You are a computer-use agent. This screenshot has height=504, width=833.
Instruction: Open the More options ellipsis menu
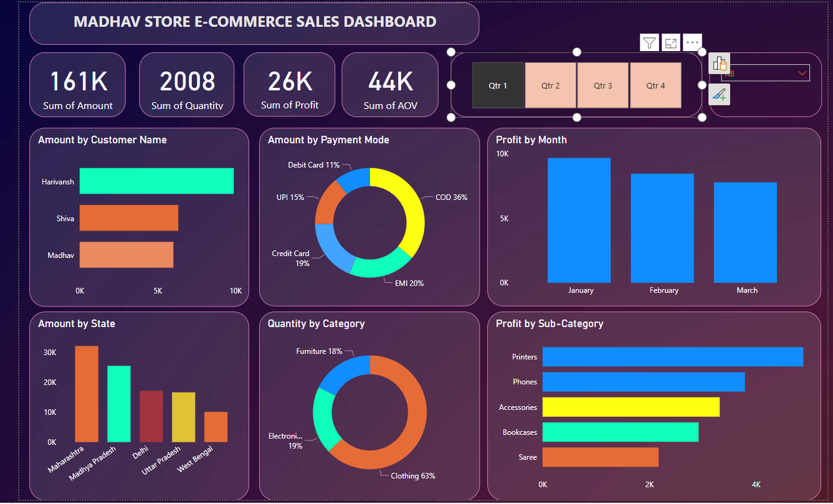click(692, 42)
